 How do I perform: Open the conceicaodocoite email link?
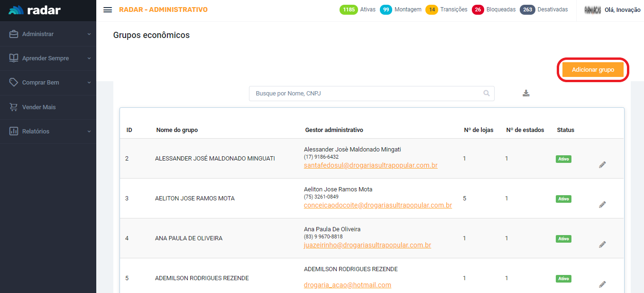(377, 206)
